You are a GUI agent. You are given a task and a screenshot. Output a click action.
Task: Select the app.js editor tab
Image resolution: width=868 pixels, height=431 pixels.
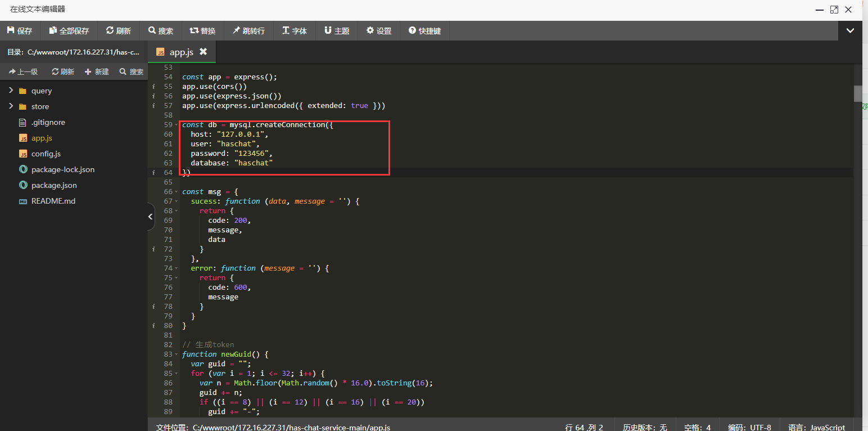point(182,52)
